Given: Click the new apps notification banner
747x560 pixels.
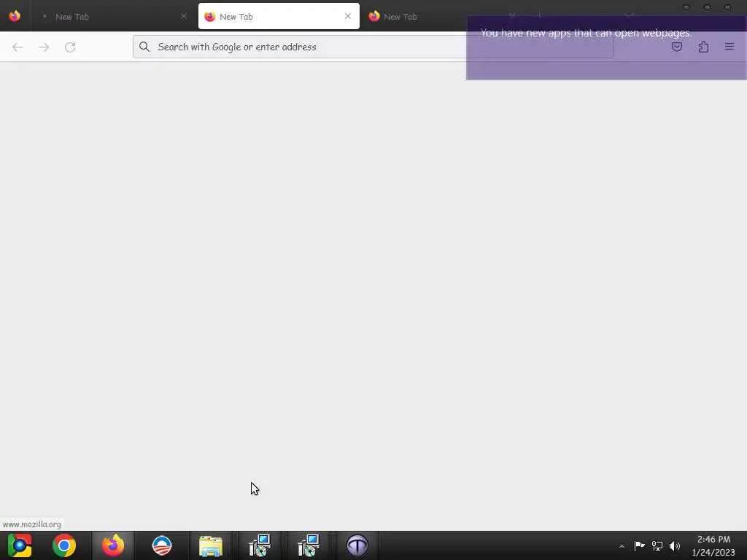Looking at the screenshot, I should pos(606,47).
